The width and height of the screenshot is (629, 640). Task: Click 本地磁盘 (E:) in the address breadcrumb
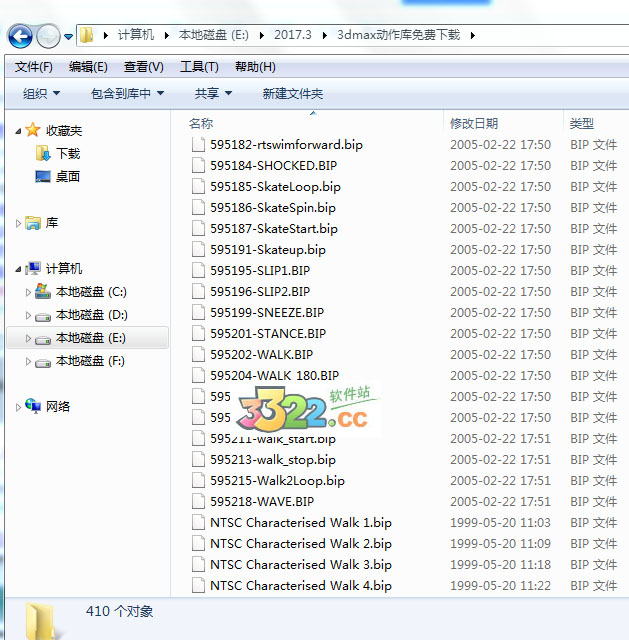(213, 35)
